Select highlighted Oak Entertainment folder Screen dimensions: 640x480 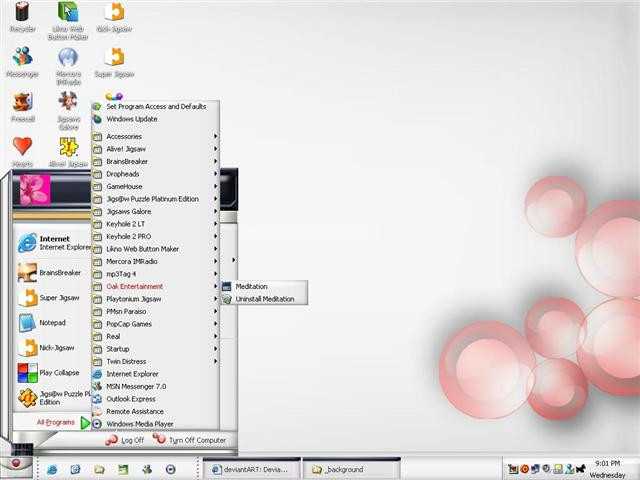point(156,287)
